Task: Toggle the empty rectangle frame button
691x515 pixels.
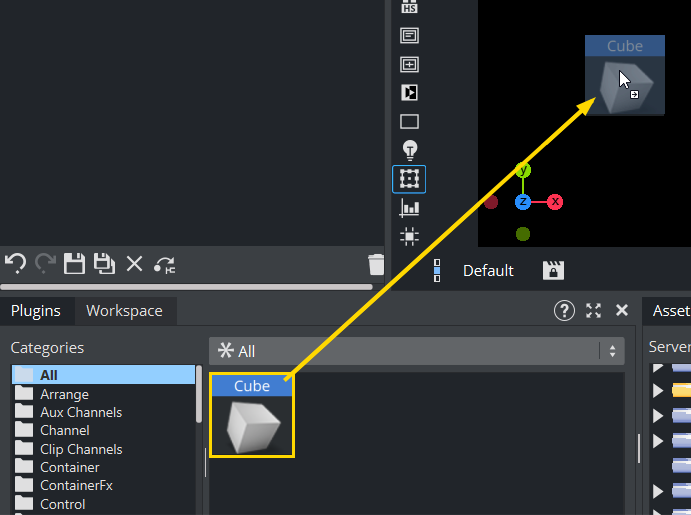Action: pyautogui.click(x=409, y=122)
